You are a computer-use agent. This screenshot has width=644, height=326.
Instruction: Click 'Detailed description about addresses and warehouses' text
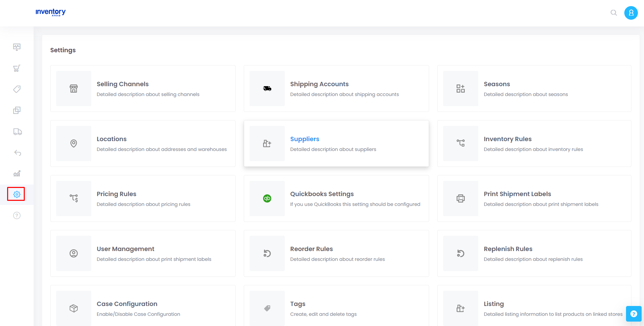click(x=162, y=149)
